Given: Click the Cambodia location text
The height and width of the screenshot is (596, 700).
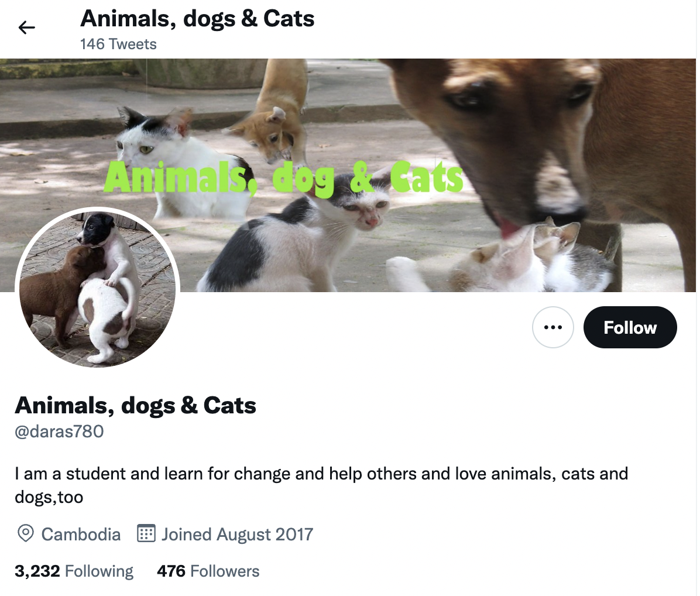Looking at the screenshot, I should click(81, 534).
